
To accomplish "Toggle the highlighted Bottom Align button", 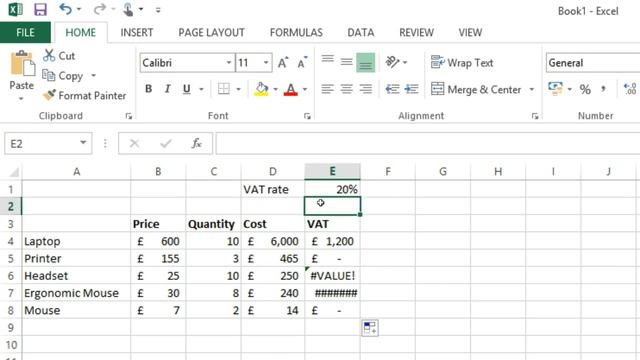I will click(365, 62).
